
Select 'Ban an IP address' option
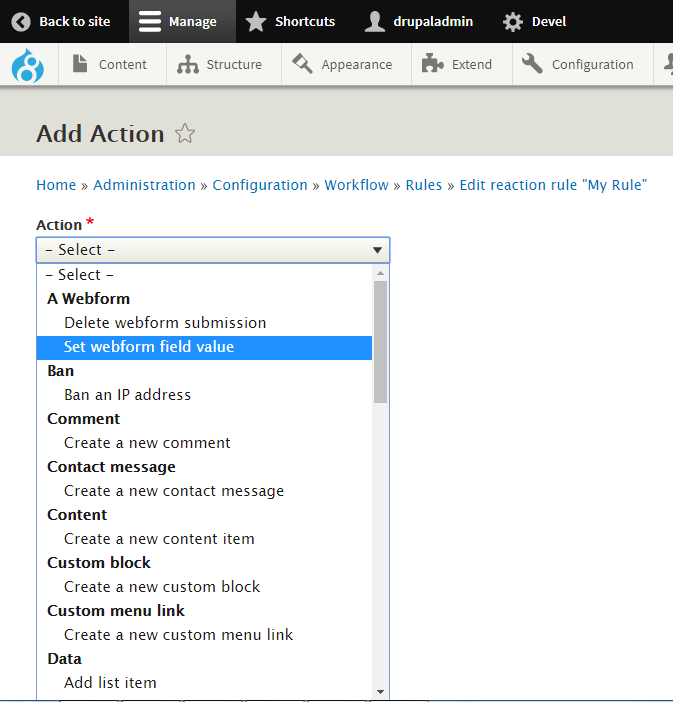tap(127, 395)
